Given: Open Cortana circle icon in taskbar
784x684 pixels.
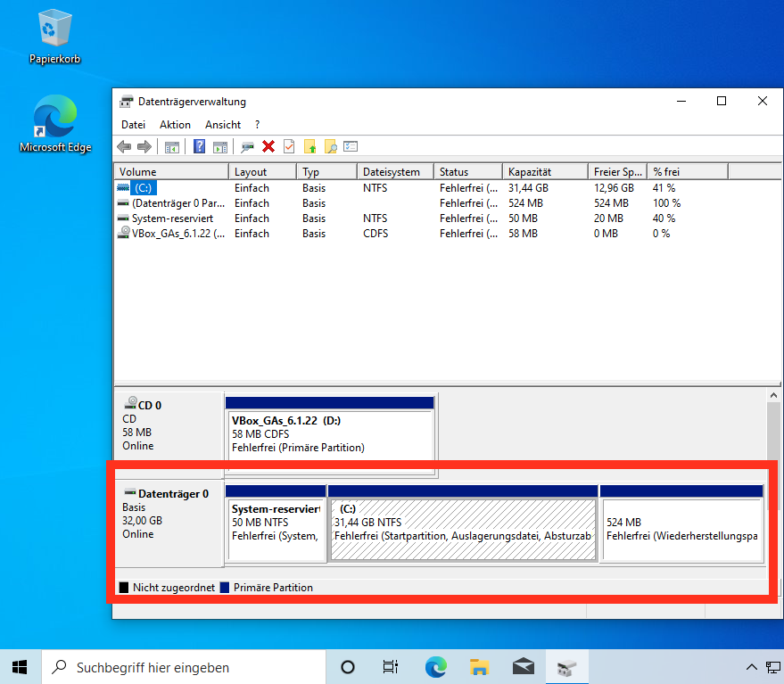Looking at the screenshot, I should click(348, 667).
